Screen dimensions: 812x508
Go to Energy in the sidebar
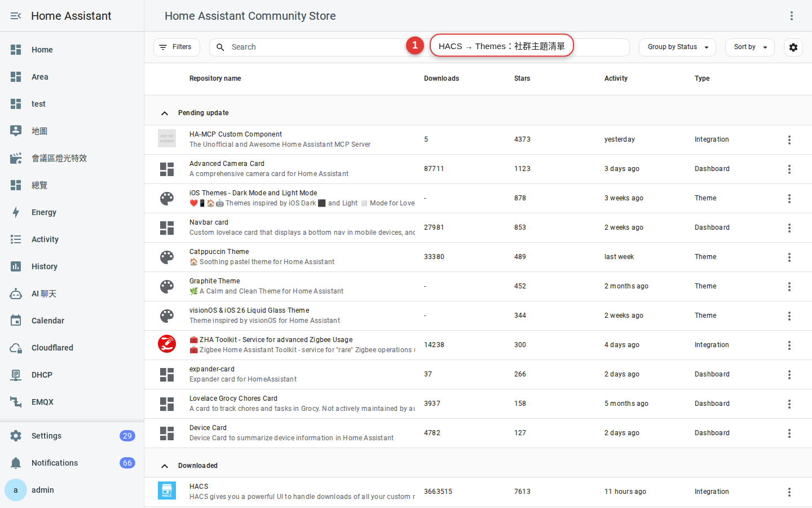click(x=72, y=212)
